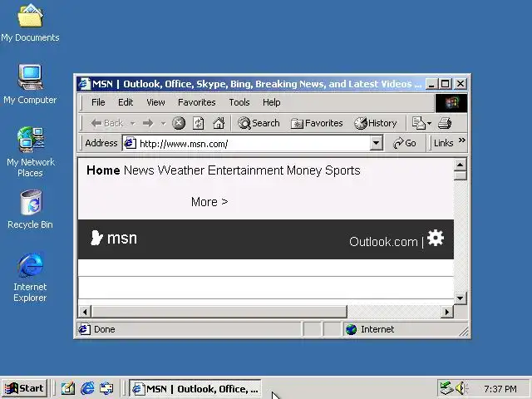
Task: Open the Back history dropdown arrow
Action: [133, 123]
